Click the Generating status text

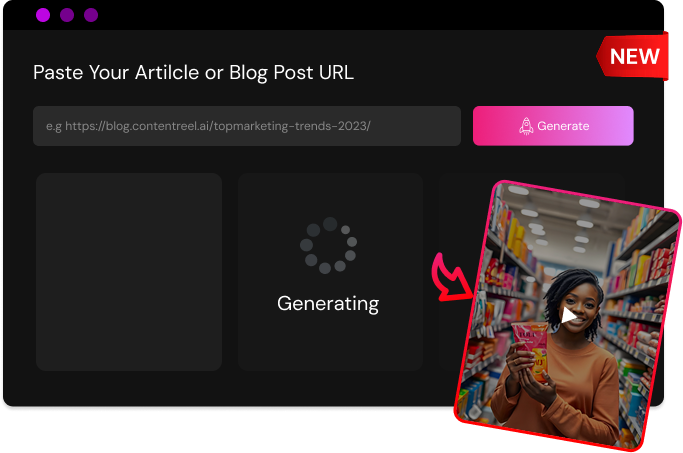(x=328, y=304)
